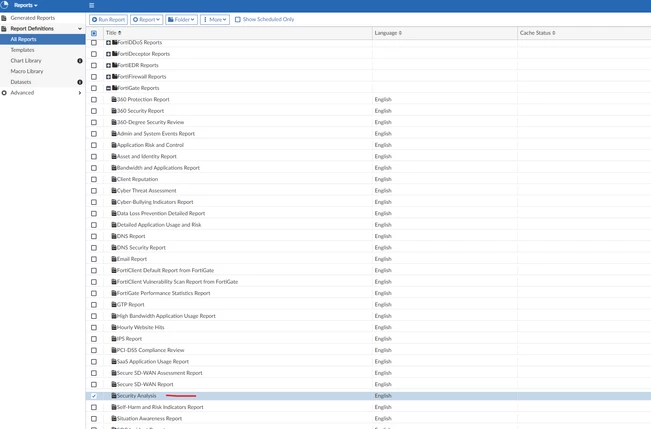Image resolution: width=651 pixels, height=429 pixels.
Task: Toggle the select-all checkbox in table header
Action: [x=94, y=33]
